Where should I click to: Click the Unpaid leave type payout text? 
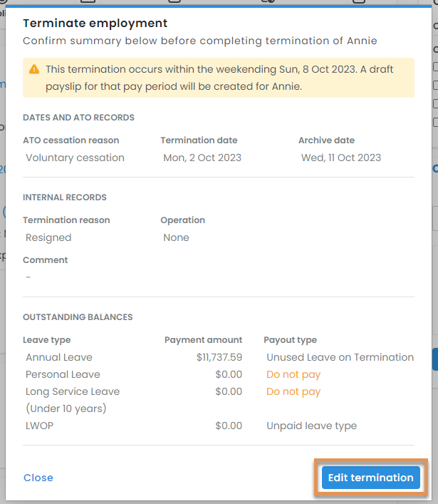[311, 426]
